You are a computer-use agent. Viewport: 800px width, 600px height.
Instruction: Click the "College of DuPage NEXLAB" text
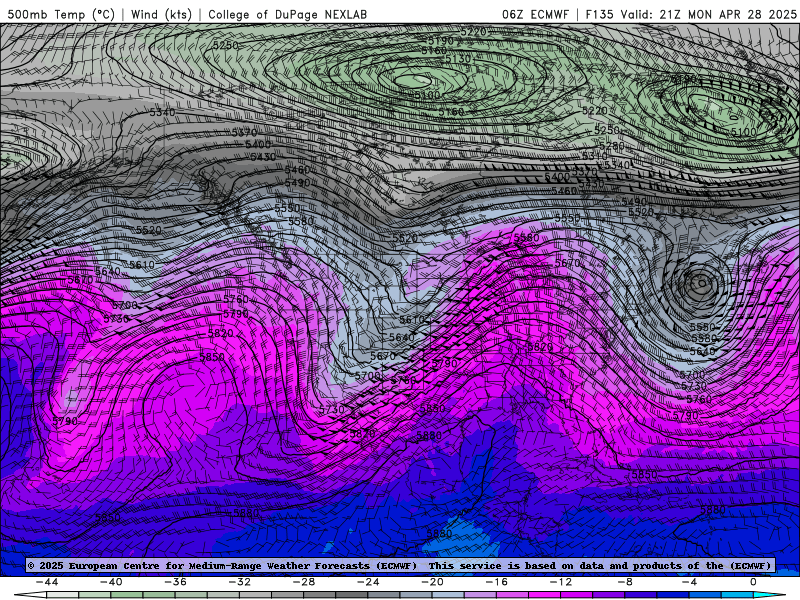(x=287, y=14)
